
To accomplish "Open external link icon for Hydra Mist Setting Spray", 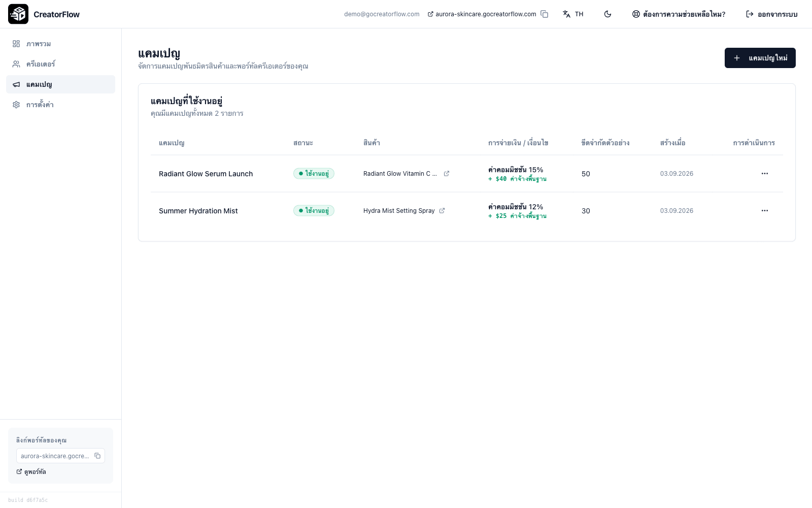I will coord(442,211).
